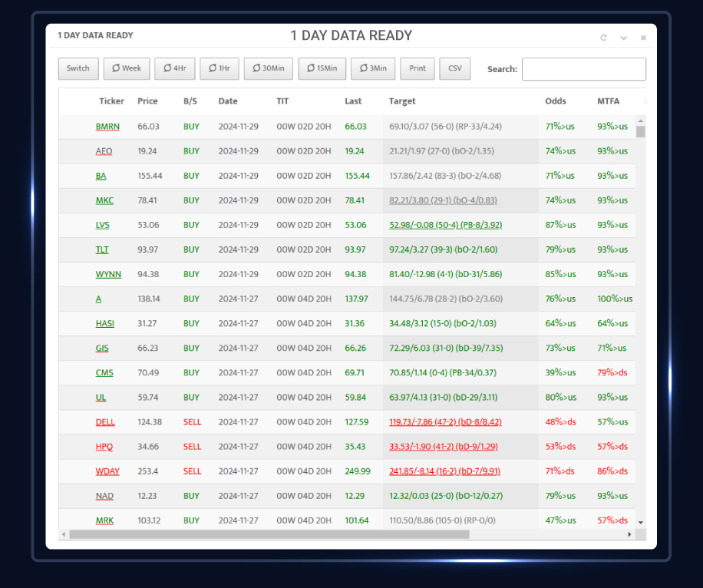Image resolution: width=703 pixels, height=588 pixels.
Task: Sort table by Target column header
Action: point(402,101)
